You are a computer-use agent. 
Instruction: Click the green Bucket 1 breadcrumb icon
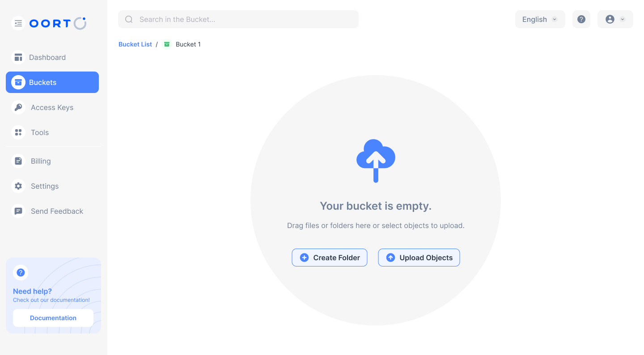coord(167,44)
